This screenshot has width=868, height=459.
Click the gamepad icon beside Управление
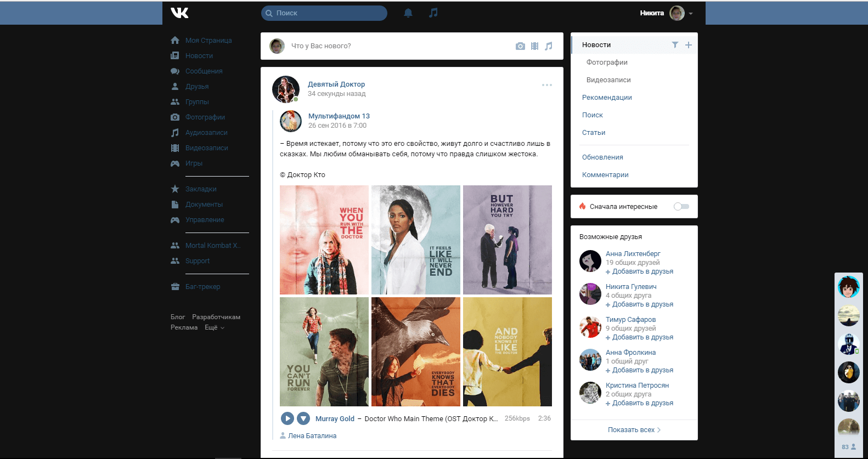(x=175, y=219)
